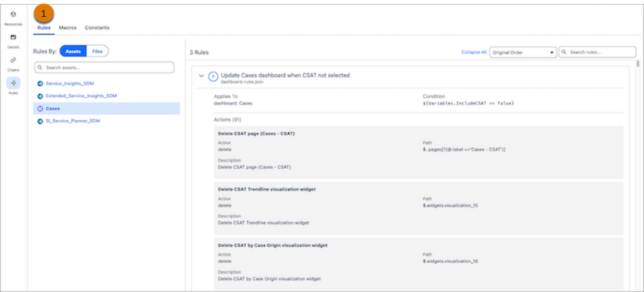644x292 pixels.
Task: Click the SI_Service_Planner_SDM asset icon
Action: 40,121
